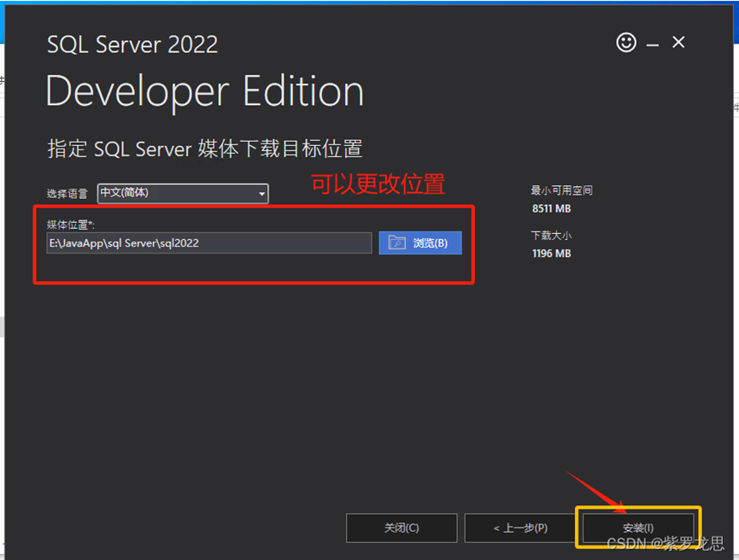Minimize the SQL Server installer window
Viewport: 739px width, 560px height.
coord(652,44)
